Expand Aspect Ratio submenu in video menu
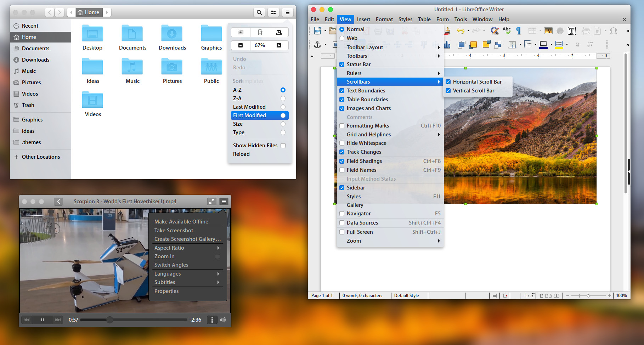The width and height of the screenshot is (644, 345). (x=187, y=248)
